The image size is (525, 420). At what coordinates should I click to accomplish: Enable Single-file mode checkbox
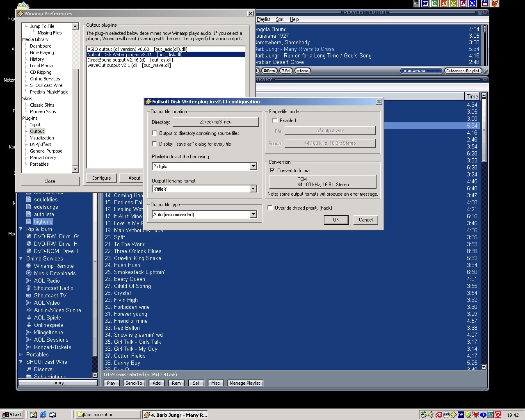(275, 121)
